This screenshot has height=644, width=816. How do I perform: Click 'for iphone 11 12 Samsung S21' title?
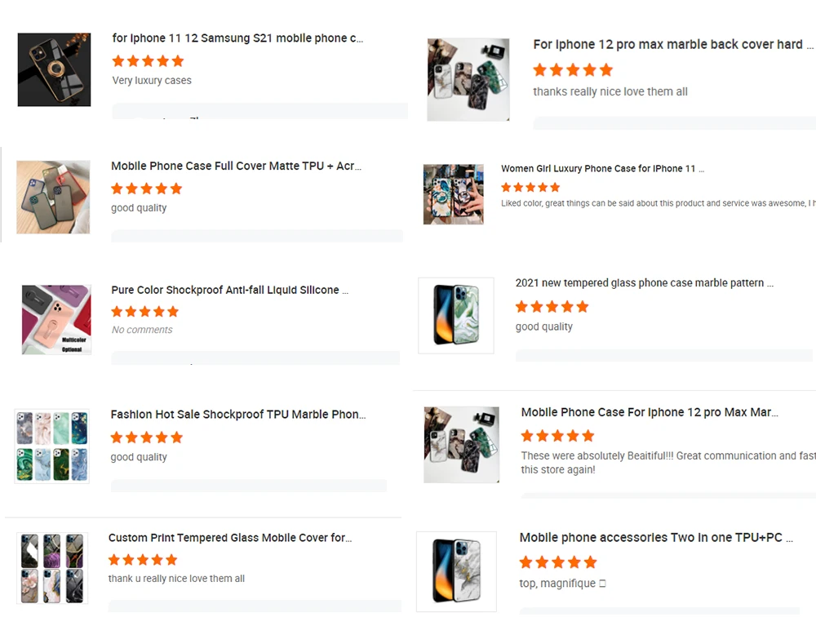coord(237,38)
